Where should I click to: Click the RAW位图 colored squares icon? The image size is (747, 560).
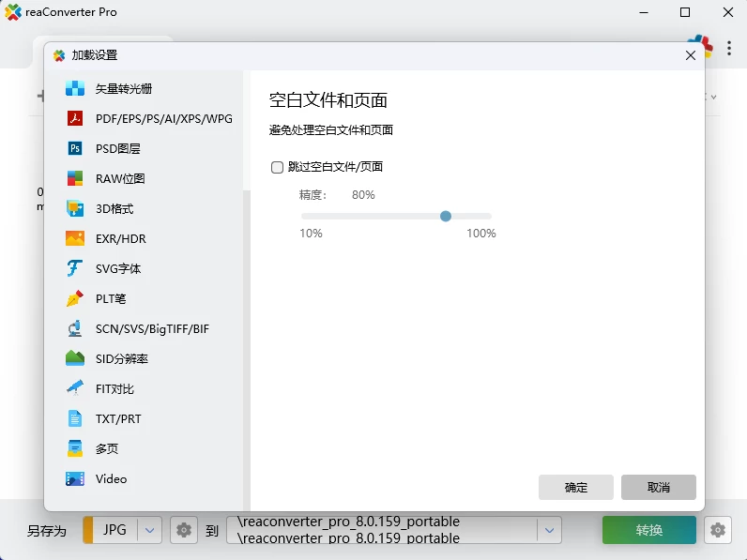[x=75, y=178]
